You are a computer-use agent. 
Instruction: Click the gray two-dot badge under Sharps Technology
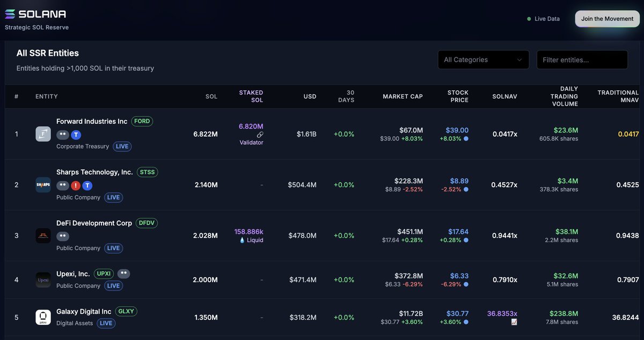tap(63, 186)
